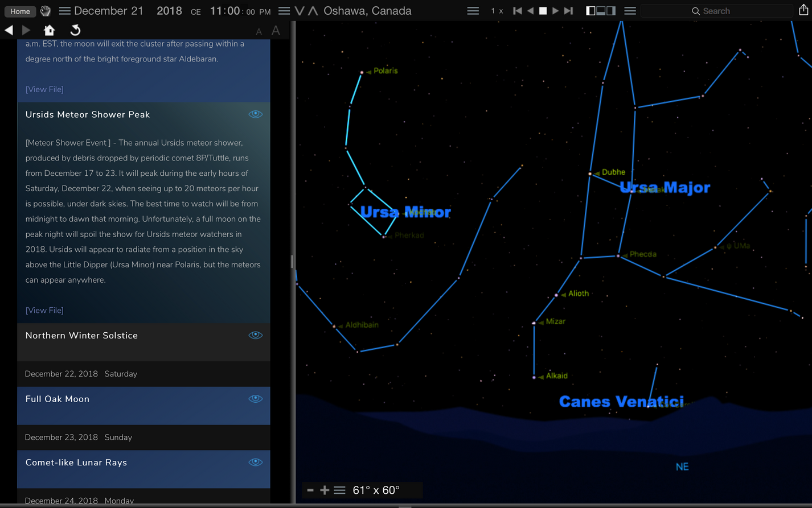The height and width of the screenshot is (508, 812).
Task: Open the share/export icon at top right
Action: 803,10
